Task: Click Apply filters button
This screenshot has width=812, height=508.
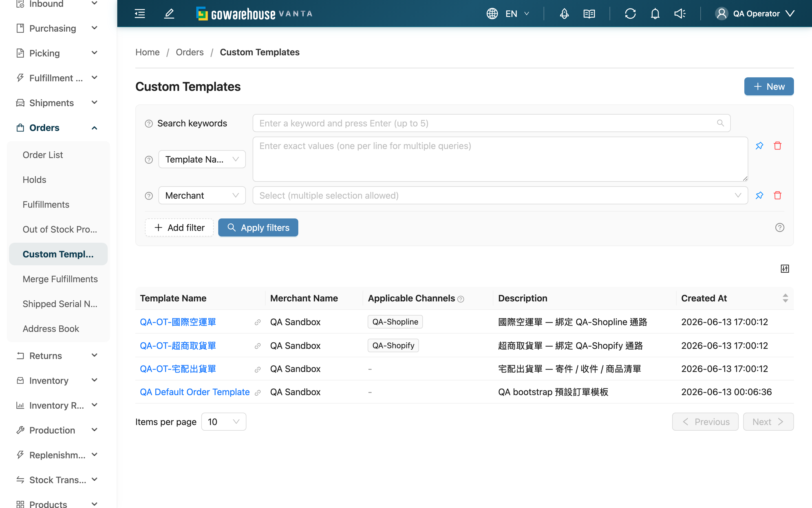Action: tap(258, 227)
